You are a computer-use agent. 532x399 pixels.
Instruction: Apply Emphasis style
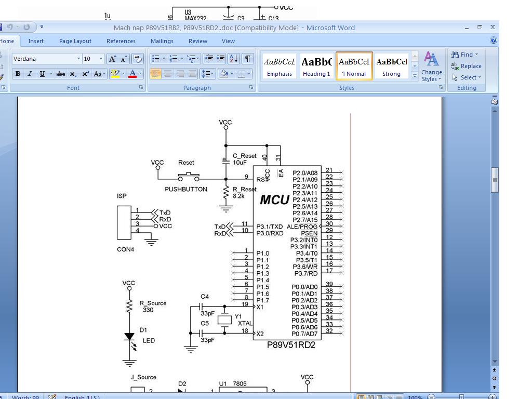[x=279, y=66]
